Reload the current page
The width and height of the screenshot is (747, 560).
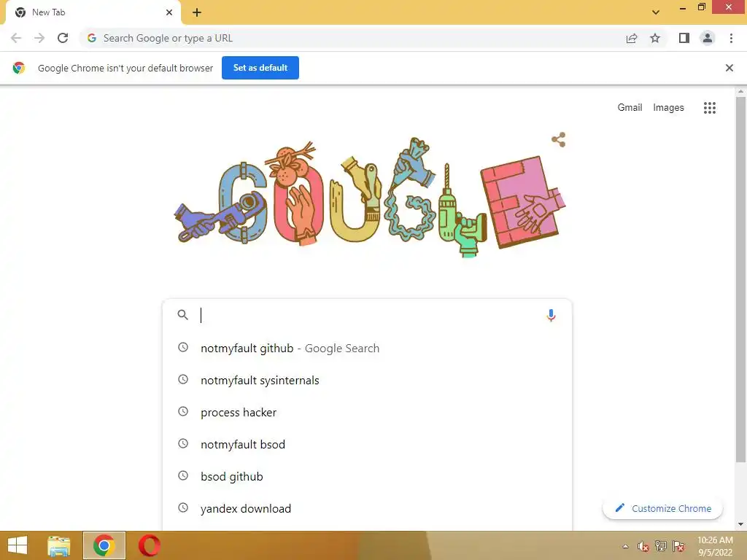click(x=63, y=38)
